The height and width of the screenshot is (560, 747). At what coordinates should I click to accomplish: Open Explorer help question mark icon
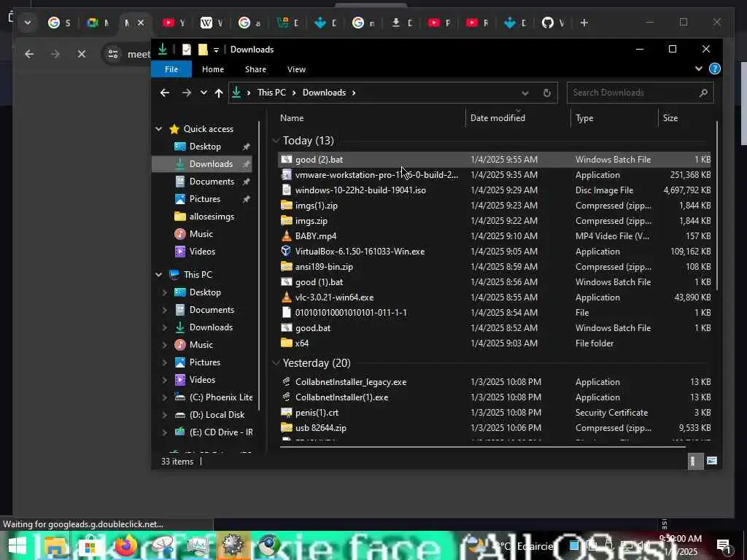click(715, 69)
